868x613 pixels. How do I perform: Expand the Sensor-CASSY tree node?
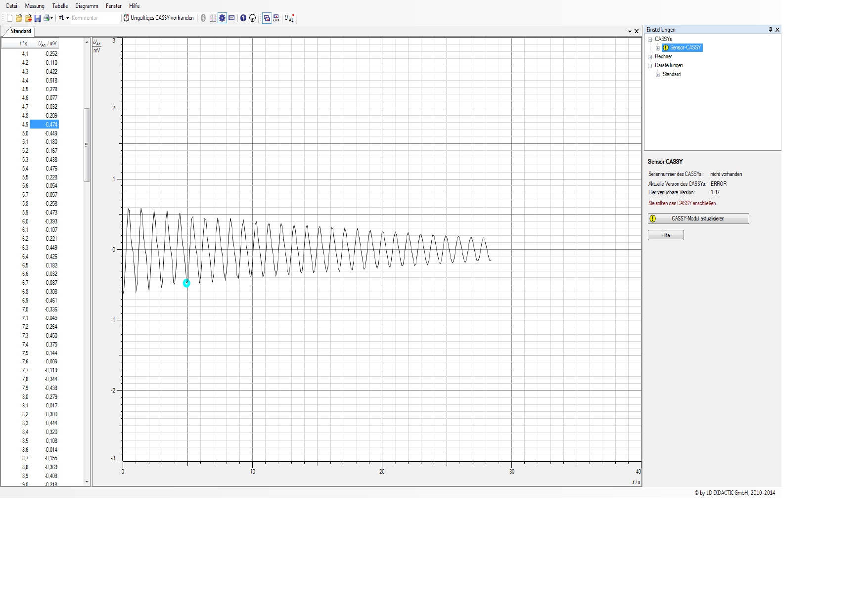658,48
